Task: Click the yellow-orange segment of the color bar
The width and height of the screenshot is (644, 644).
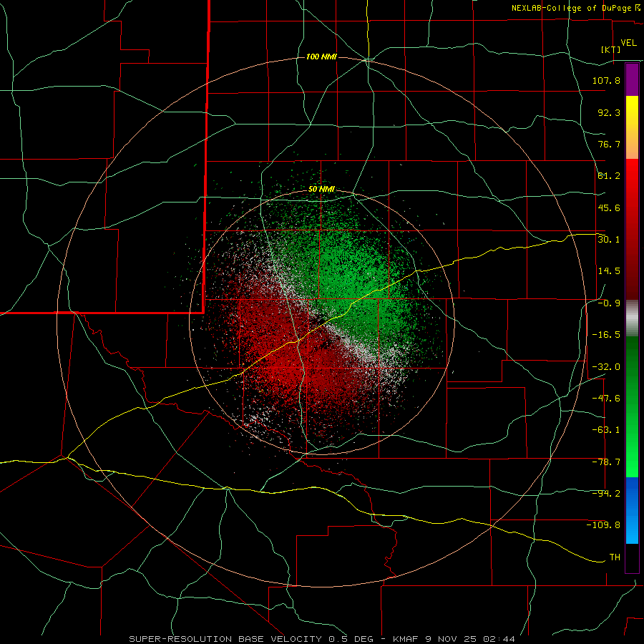Action: pos(632,127)
